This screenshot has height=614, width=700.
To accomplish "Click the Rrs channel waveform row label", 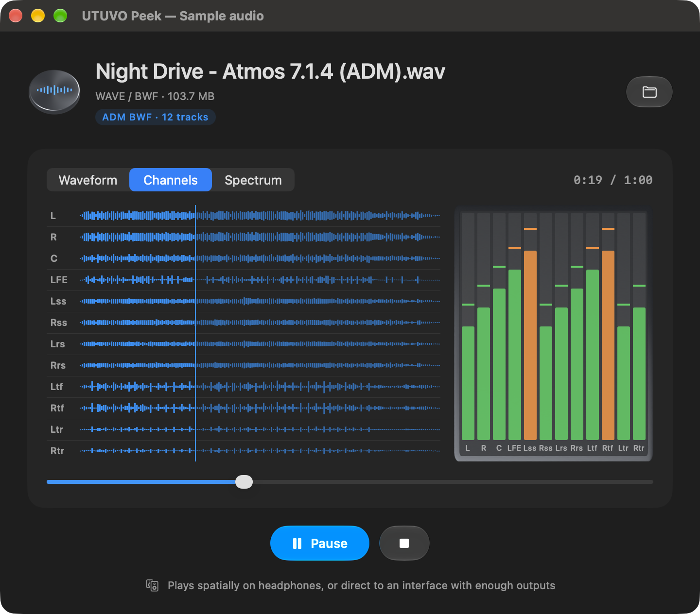I will click(58, 365).
